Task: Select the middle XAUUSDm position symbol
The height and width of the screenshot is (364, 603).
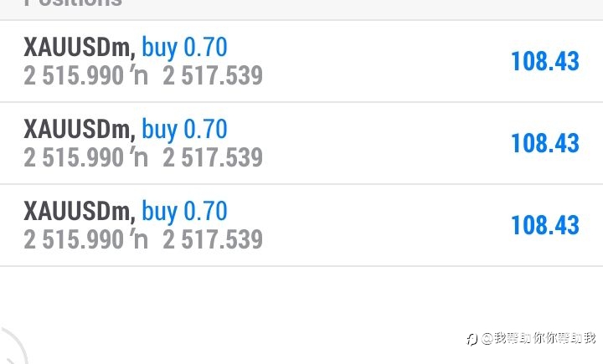Action: click(x=80, y=130)
